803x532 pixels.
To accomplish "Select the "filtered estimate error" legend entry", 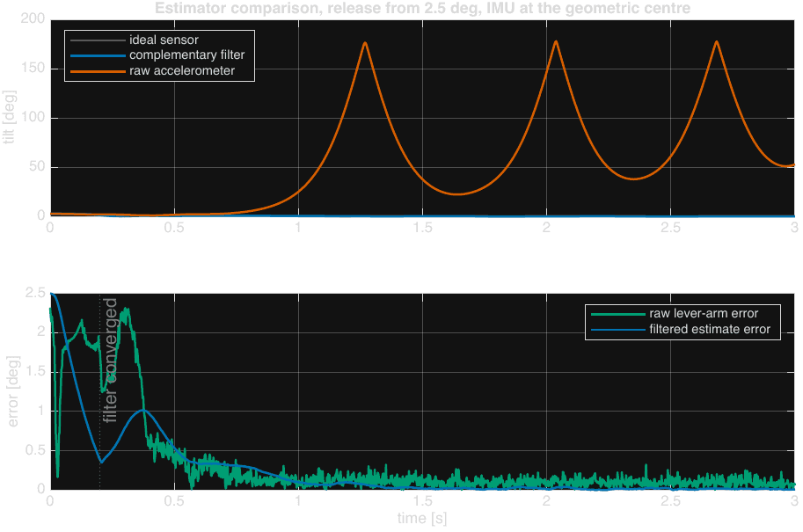I will (710, 329).
